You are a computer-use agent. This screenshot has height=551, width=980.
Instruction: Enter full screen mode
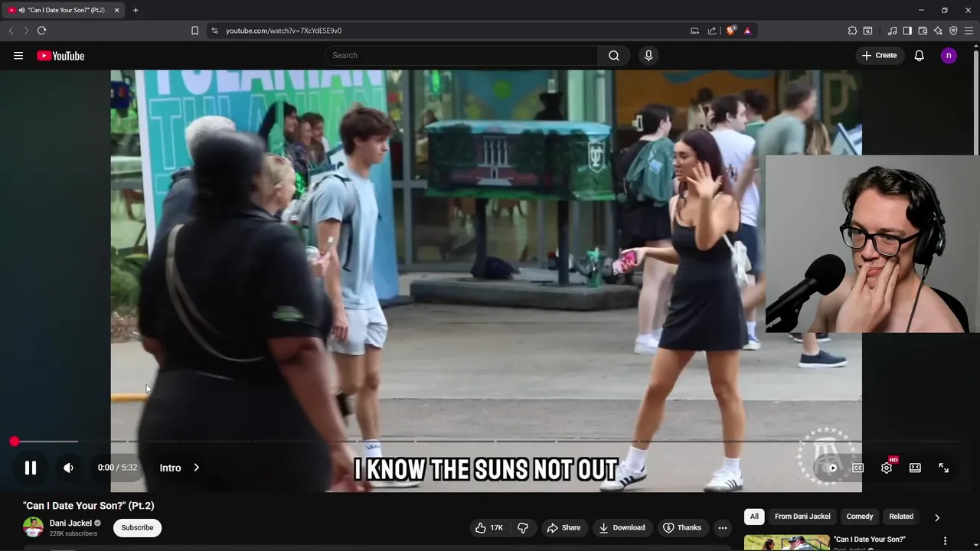pos(944,468)
